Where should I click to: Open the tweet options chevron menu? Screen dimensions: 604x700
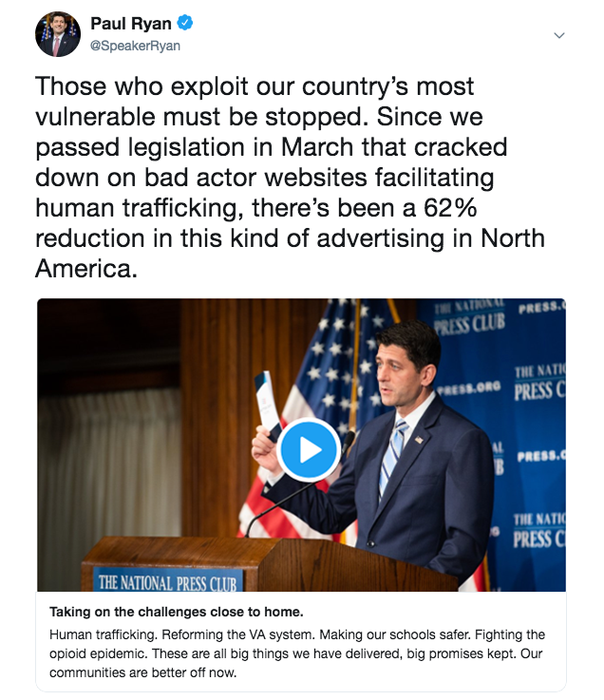point(559,35)
